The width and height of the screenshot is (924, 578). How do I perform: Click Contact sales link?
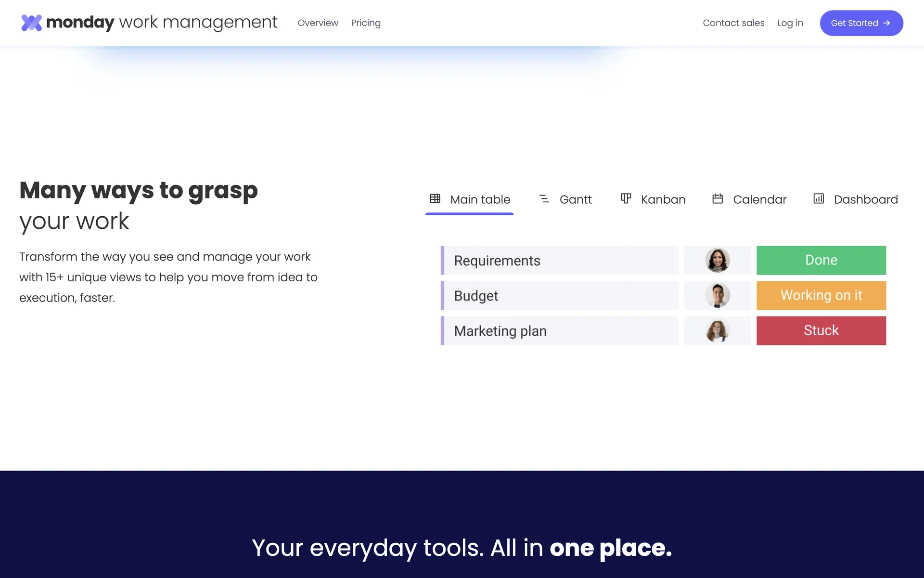pos(733,23)
